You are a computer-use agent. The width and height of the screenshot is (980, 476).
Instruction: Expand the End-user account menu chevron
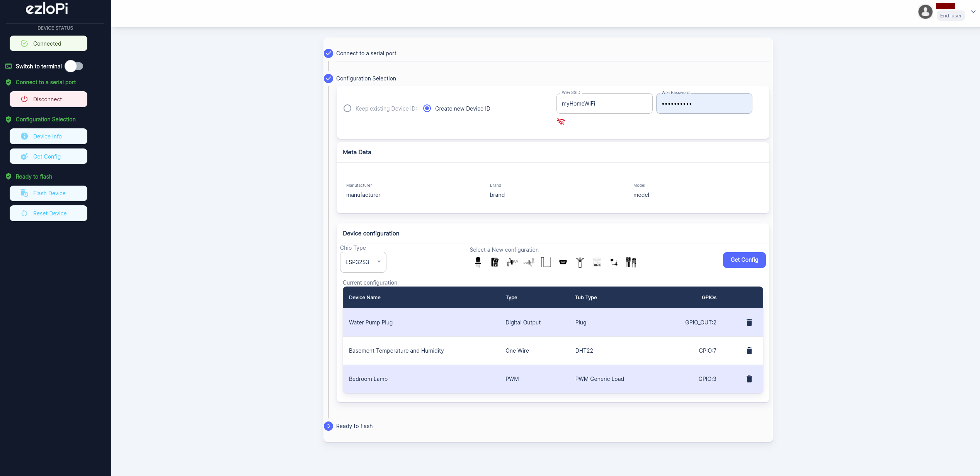click(x=973, y=12)
